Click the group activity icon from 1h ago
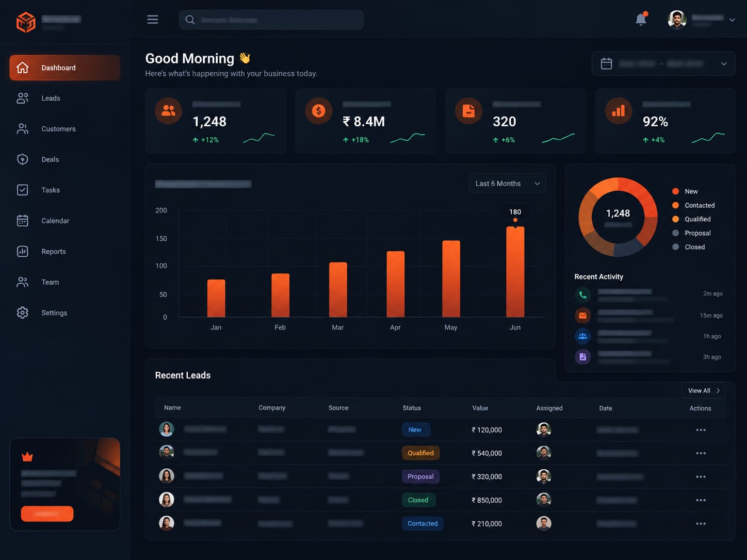The height and width of the screenshot is (560, 747). [x=582, y=336]
